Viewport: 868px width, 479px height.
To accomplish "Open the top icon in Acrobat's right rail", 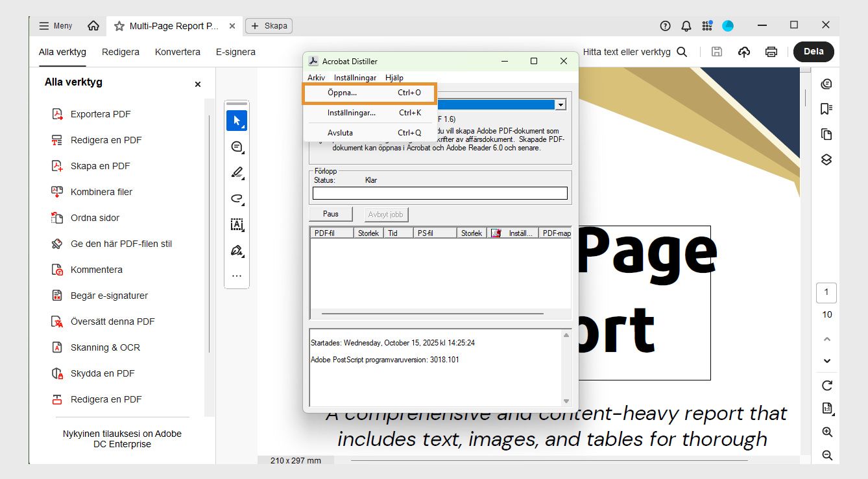I will pyautogui.click(x=826, y=84).
